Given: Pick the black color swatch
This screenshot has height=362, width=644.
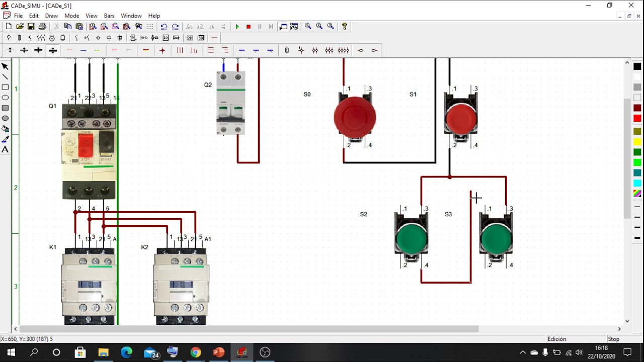Looking at the screenshot, I should pyautogui.click(x=637, y=66).
